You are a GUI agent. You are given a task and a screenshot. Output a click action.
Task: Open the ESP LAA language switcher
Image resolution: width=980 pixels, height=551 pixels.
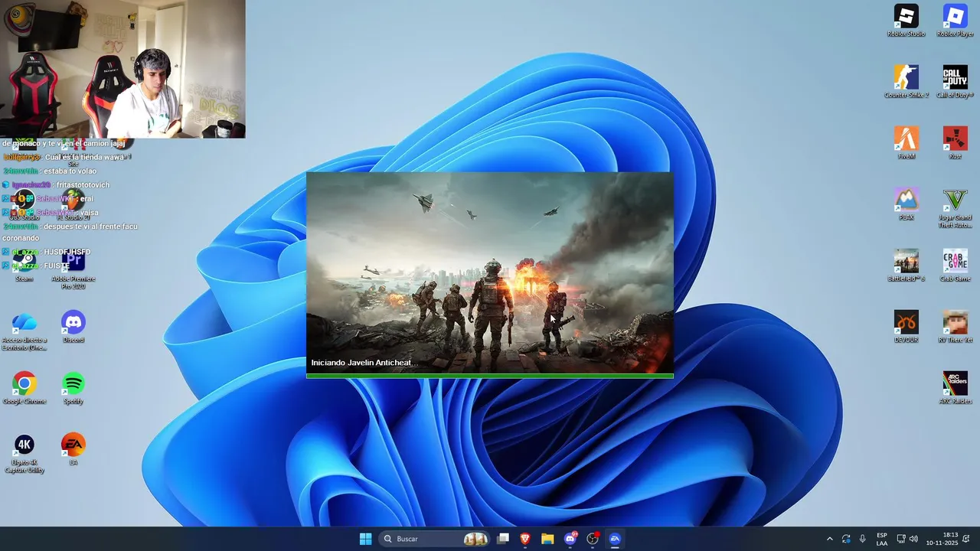click(x=882, y=539)
